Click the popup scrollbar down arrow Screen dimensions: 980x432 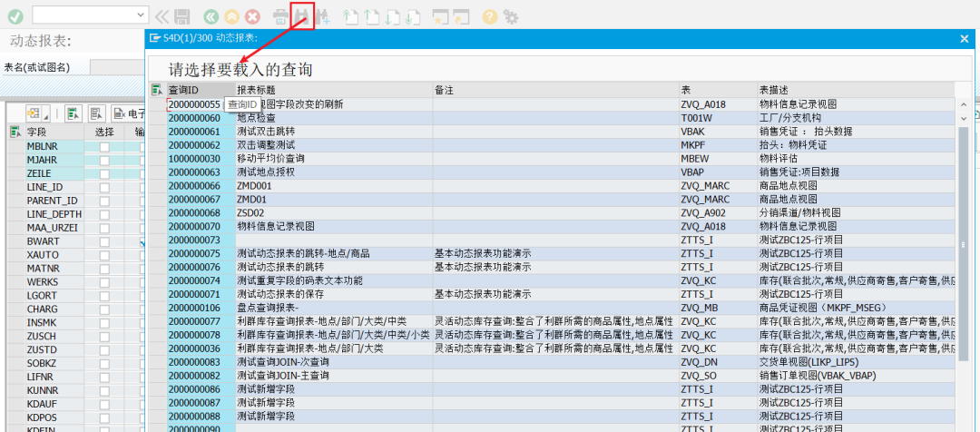(x=963, y=117)
